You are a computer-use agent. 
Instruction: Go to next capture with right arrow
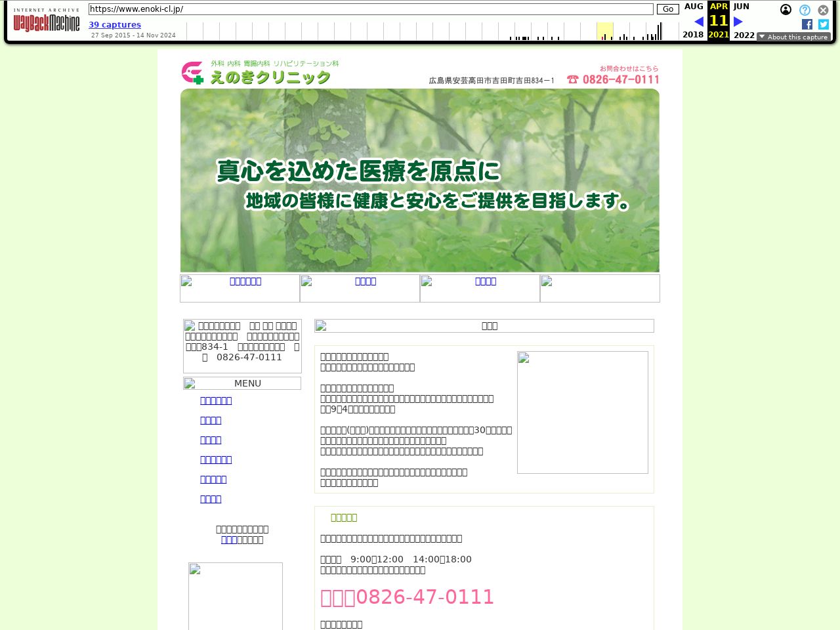(x=738, y=22)
